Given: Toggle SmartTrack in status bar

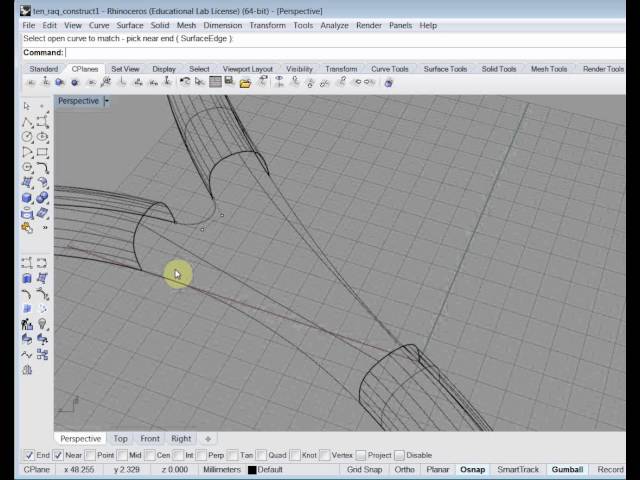Looking at the screenshot, I should coord(518,469).
